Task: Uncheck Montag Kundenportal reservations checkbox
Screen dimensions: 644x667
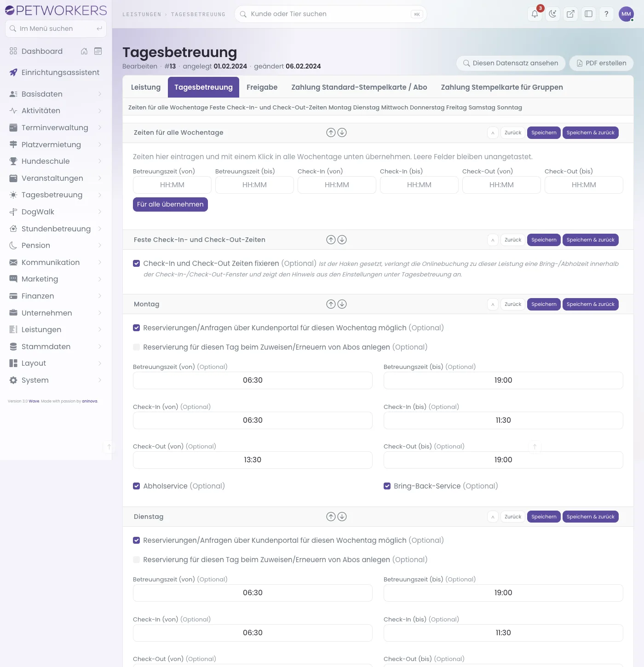Action: (136, 328)
